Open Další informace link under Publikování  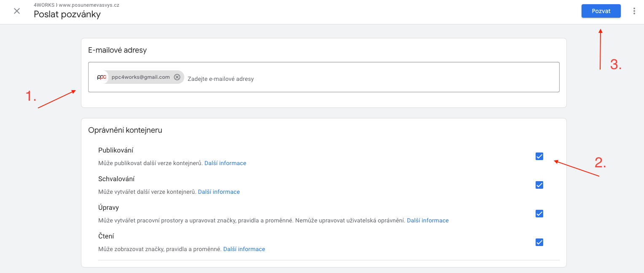pos(225,163)
